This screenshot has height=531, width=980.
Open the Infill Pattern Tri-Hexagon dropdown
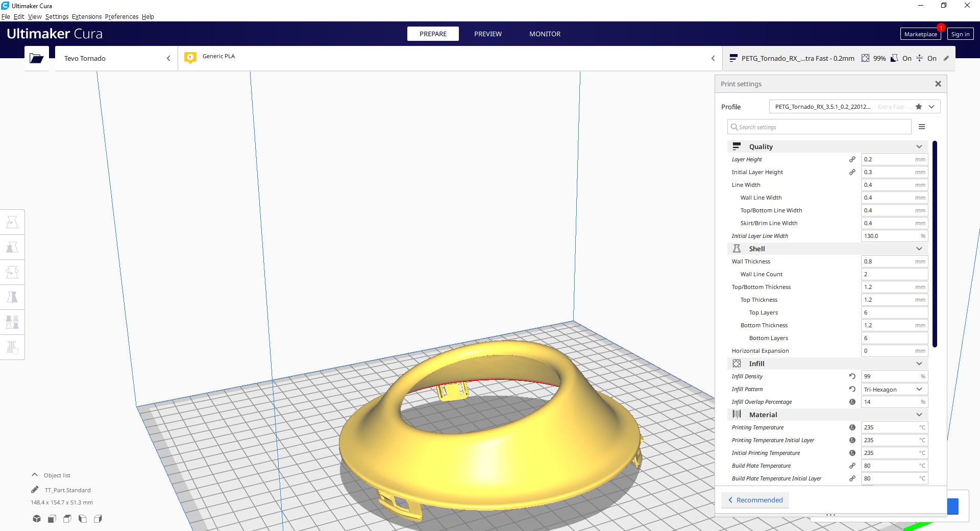(894, 389)
